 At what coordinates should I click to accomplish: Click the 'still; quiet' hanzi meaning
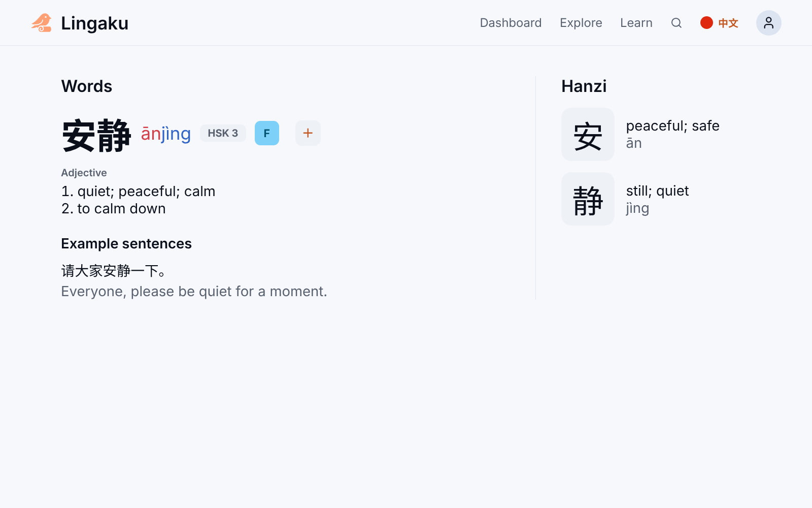pyautogui.click(x=657, y=191)
